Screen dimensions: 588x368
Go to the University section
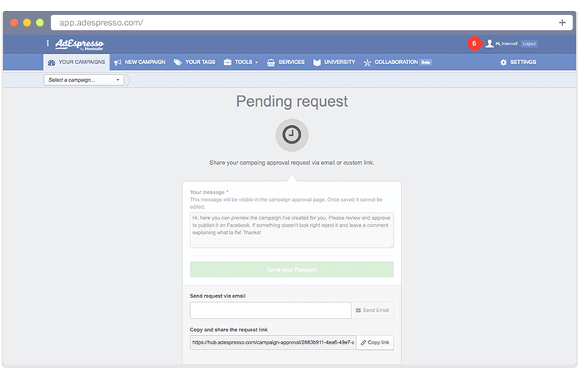pos(334,63)
